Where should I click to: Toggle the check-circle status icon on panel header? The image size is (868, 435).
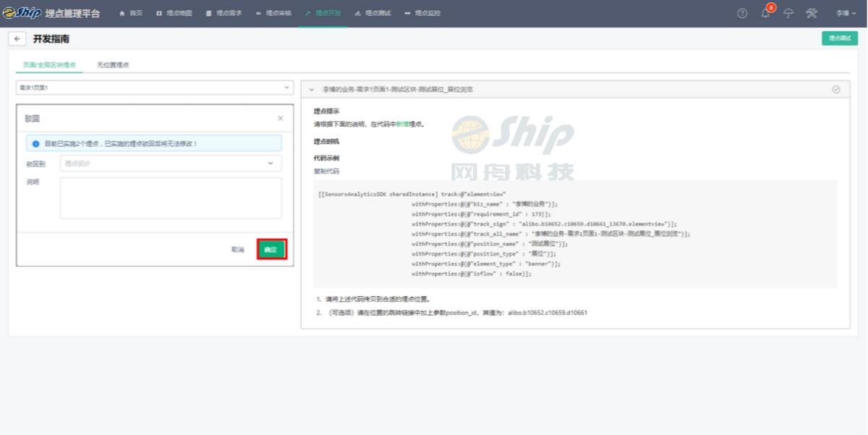point(836,89)
